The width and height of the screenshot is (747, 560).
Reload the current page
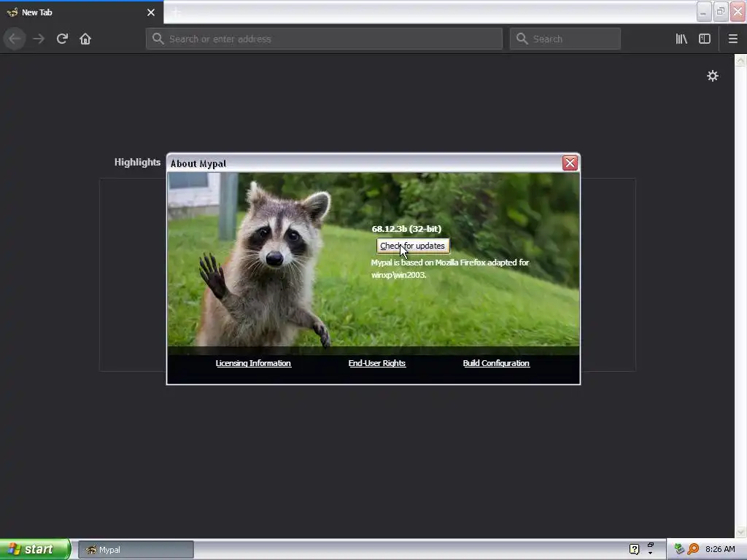62,39
